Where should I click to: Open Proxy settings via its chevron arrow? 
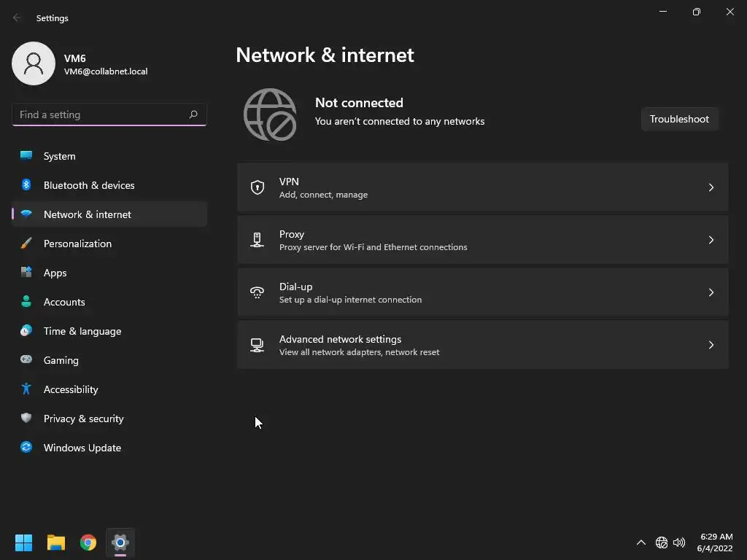[711, 240]
